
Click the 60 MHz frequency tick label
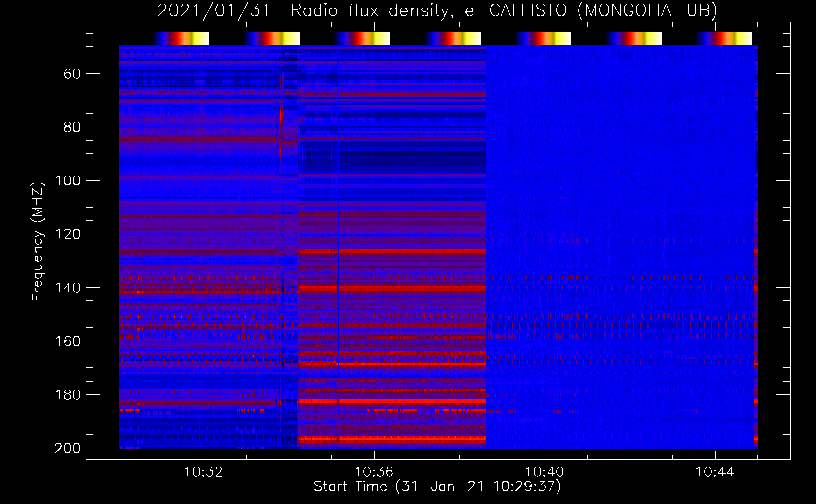(x=72, y=74)
